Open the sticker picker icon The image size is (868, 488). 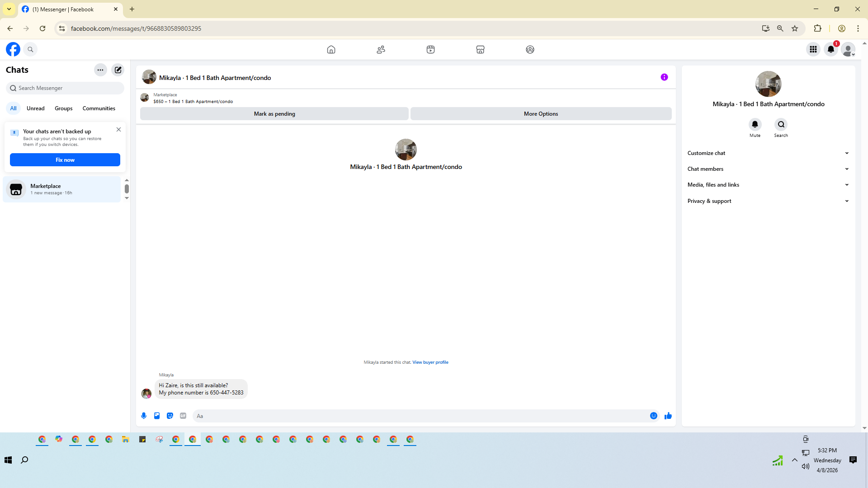point(170,416)
